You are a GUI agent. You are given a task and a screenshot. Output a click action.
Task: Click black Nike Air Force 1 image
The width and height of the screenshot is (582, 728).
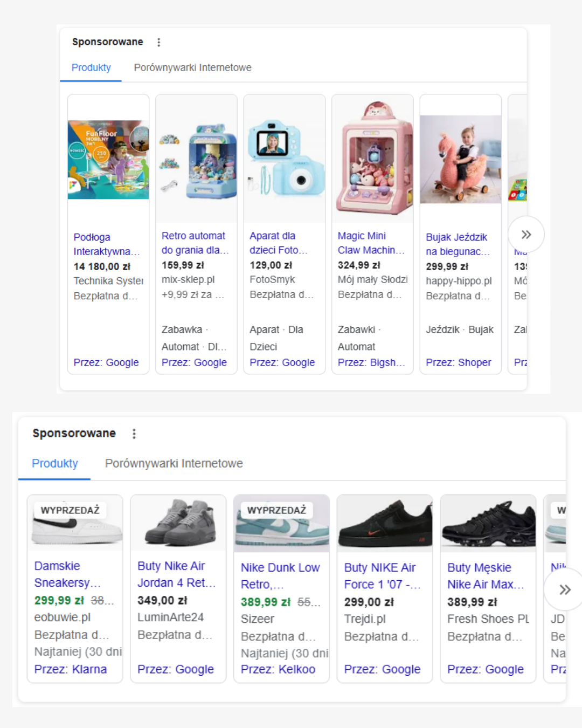[x=384, y=524]
